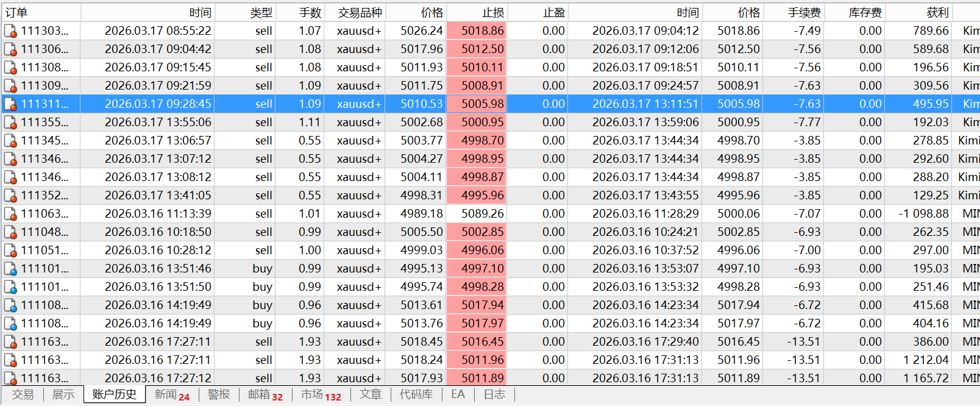Select the 账户历史 tab
980x406 pixels.
tap(115, 394)
